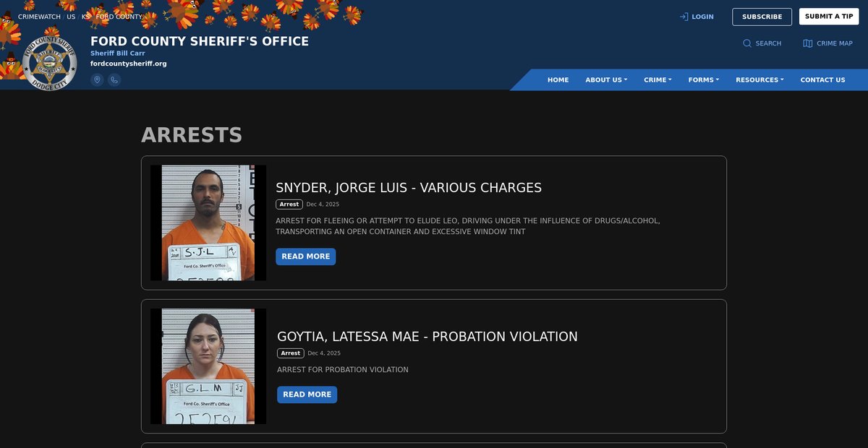
Task: Click the Arrest tag on the Snyder entry
Action: [289, 204]
